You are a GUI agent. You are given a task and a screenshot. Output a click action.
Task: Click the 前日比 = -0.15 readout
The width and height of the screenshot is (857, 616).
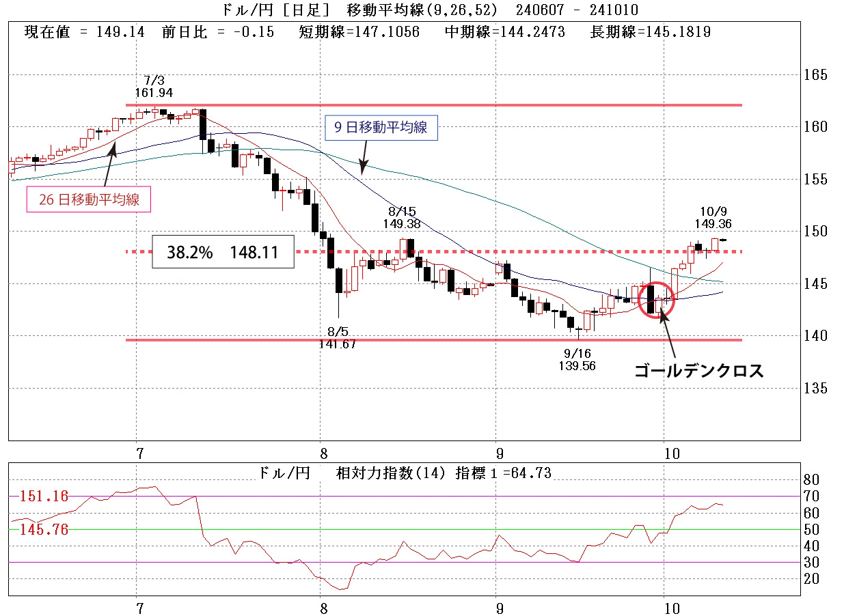[x=218, y=32]
